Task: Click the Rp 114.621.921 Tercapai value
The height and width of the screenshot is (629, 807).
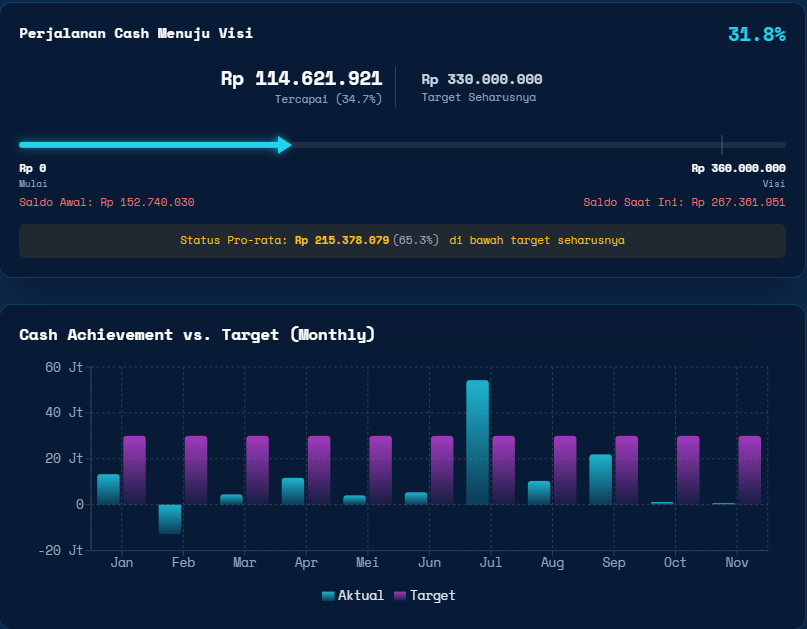Action: point(301,78)
